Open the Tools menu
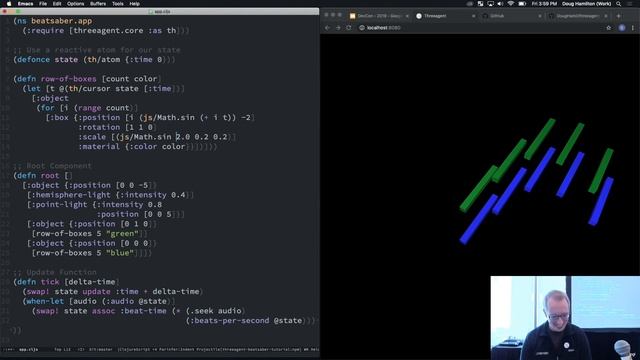This screenshot has height=360, width=640. [118, 4]
